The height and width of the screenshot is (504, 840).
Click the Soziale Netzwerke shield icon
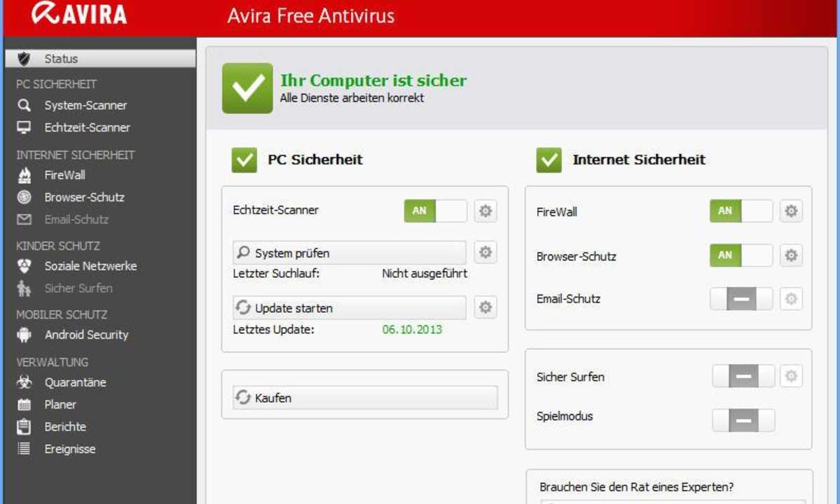24,266
